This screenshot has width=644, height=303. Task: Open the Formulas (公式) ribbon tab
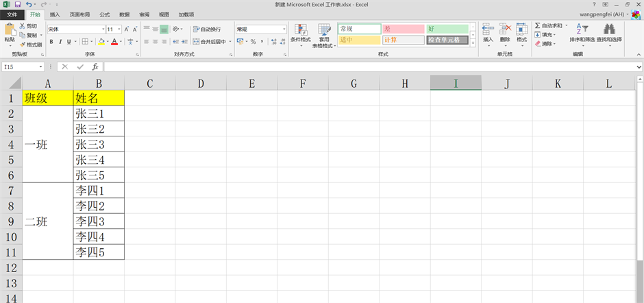[104, 14]
